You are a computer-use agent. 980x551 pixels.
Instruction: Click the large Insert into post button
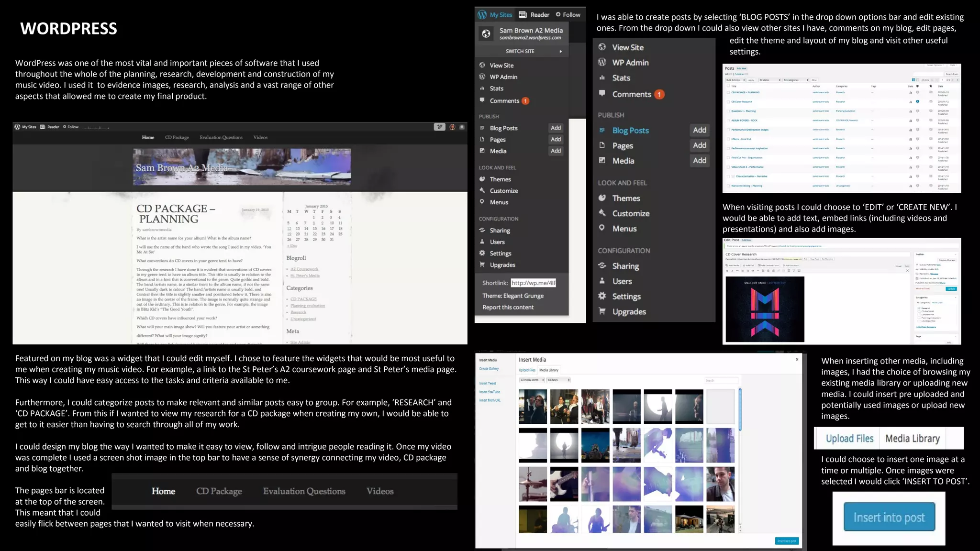click(889, 517)
